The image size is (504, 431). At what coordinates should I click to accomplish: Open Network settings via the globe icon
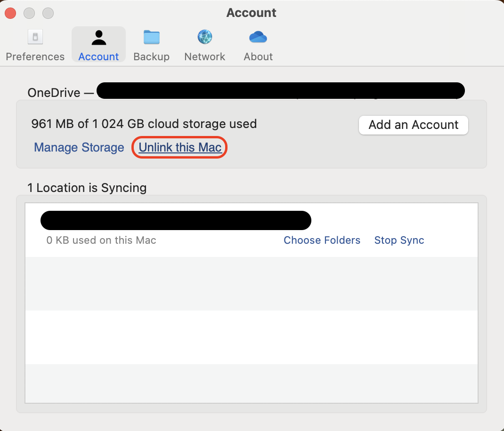204,37
